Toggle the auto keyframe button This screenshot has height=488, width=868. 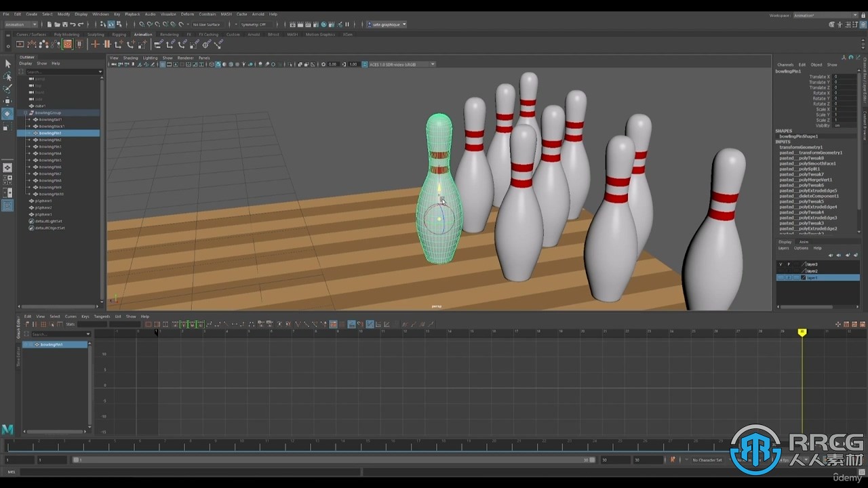(673, 460)
